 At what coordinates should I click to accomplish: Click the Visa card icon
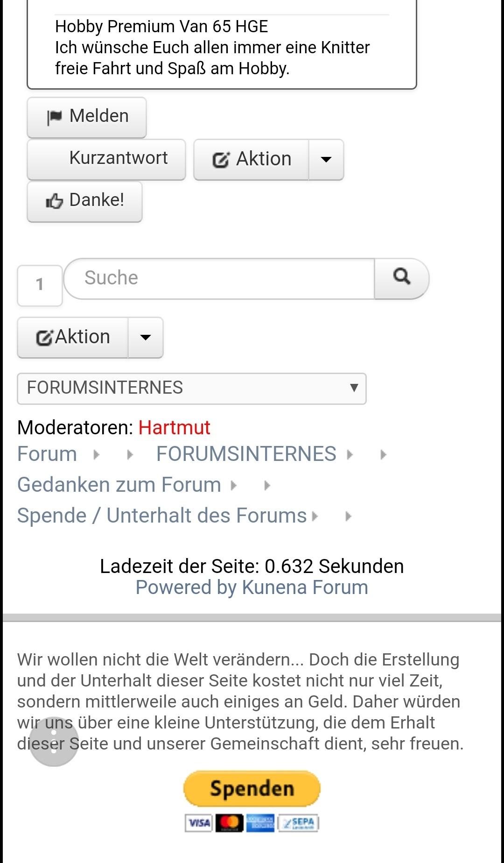pyautogui.click(x=199, y=823)
